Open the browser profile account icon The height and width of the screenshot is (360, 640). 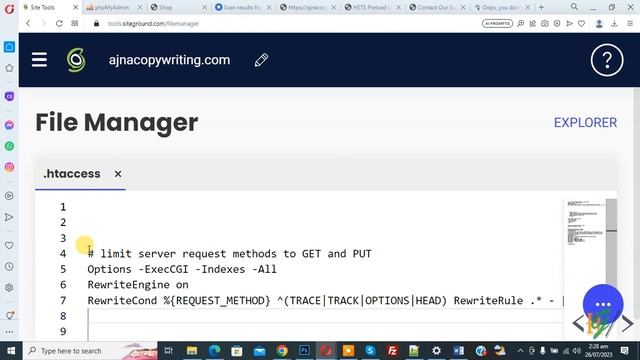(599, 24)
